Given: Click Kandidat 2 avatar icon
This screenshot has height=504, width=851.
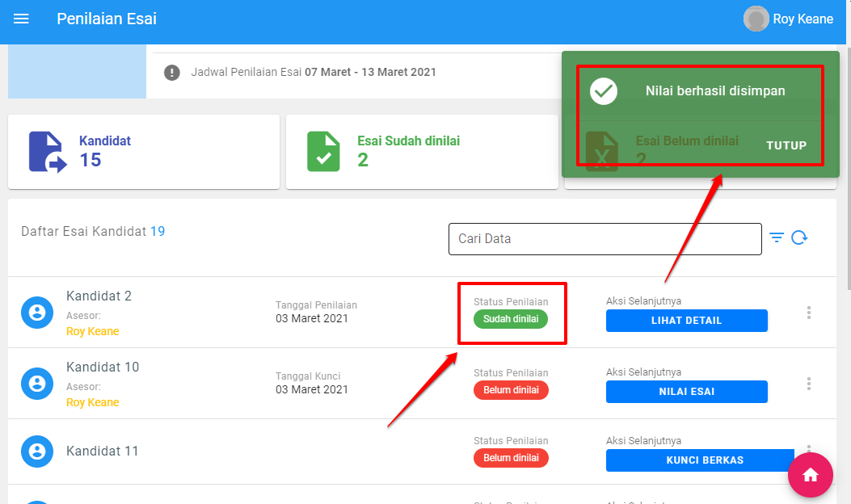Looking at the screenshot, I should (x=37, y=313).
